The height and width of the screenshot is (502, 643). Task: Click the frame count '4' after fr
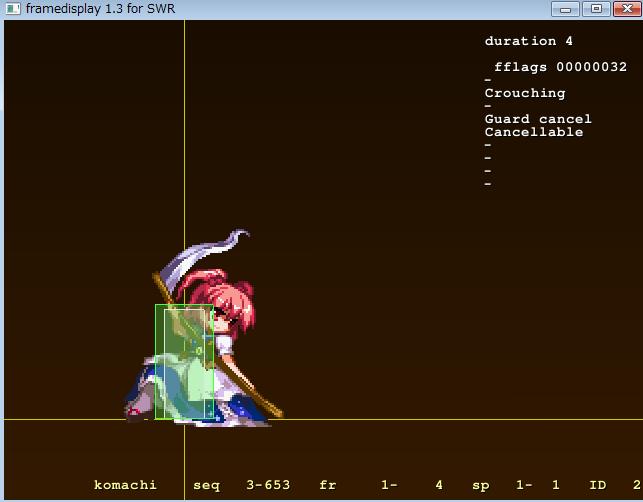point(438,485)
